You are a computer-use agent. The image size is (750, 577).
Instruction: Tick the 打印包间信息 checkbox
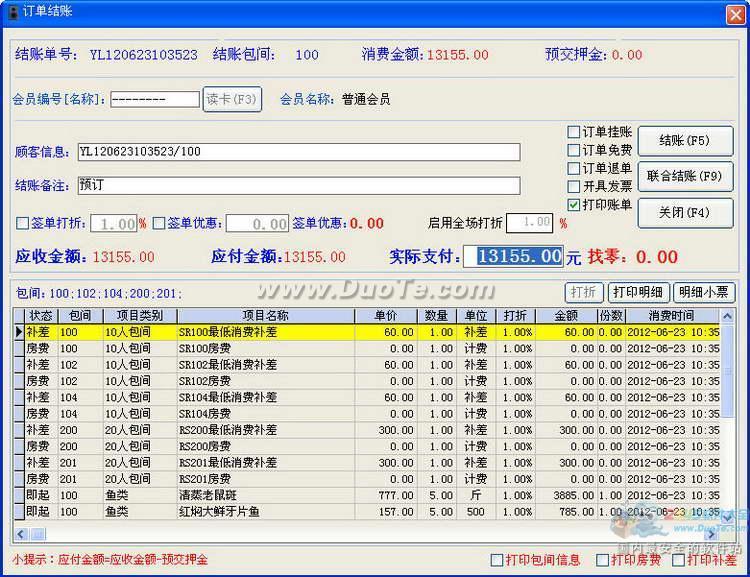(x=497, y=560)
